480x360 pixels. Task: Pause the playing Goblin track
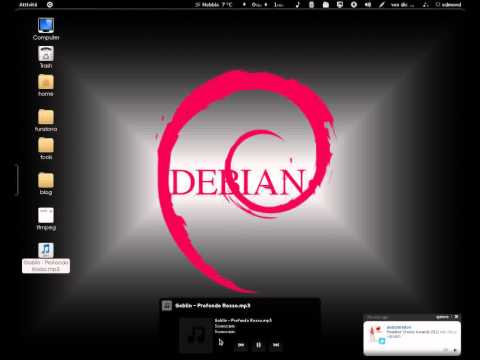[258, 345]
